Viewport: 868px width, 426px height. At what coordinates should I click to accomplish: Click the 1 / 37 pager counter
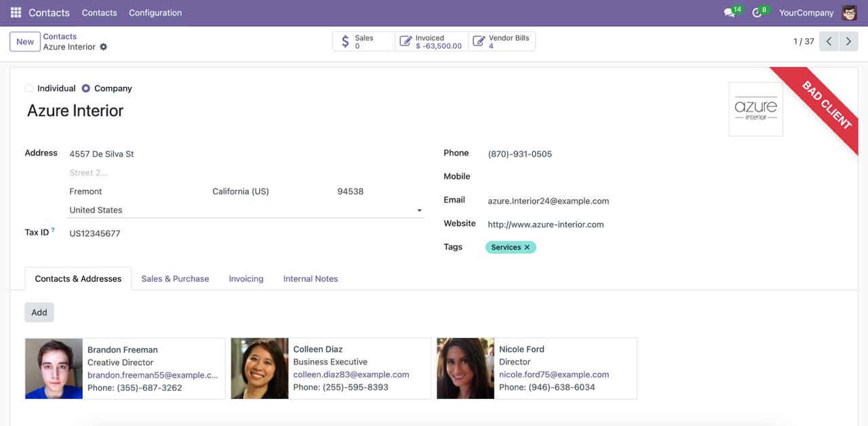(x=804, y=41)
